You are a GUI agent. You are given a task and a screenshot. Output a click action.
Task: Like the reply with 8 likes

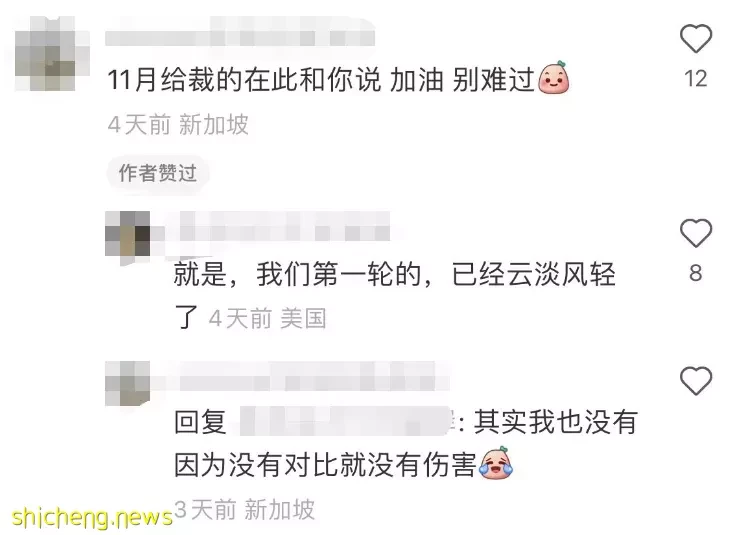pos(696,233)
